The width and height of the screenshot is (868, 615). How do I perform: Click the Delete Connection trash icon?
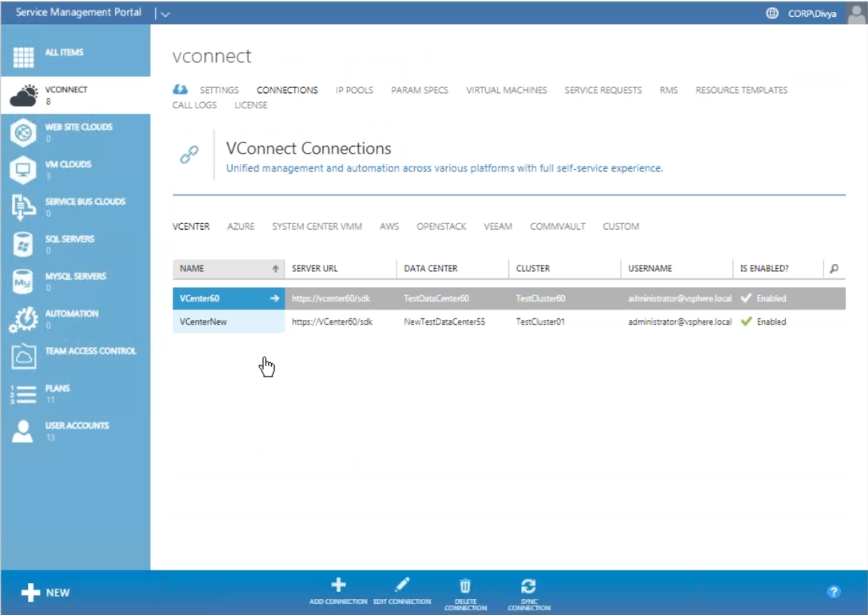(x=465, y=585)
